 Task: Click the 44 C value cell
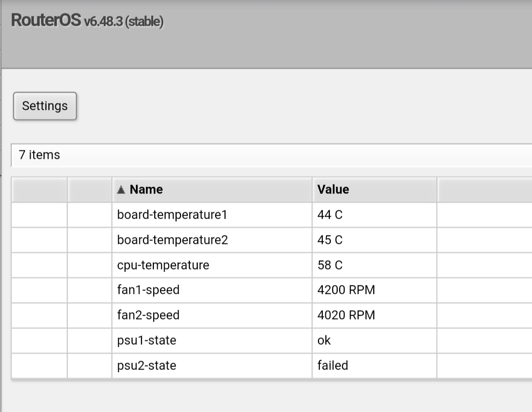[330, 215]
